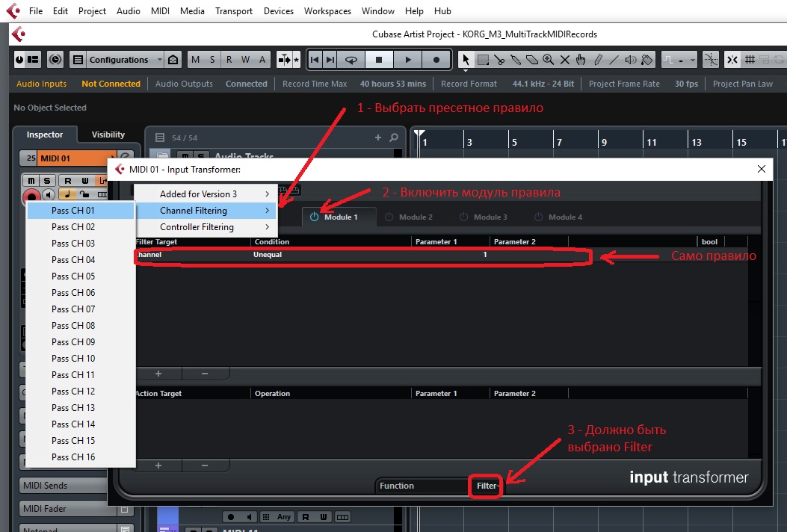
Task: Open the Transport menu
Action: pos(233,11)
